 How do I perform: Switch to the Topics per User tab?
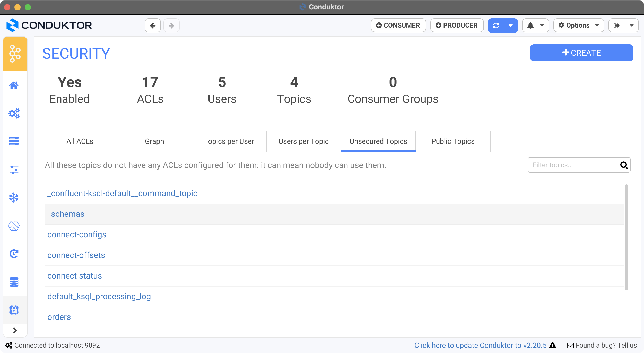click(229, 141)
